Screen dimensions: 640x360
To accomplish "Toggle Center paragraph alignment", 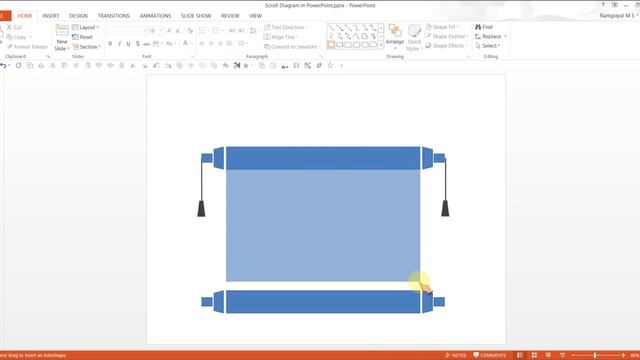I will tap(211, 43).
